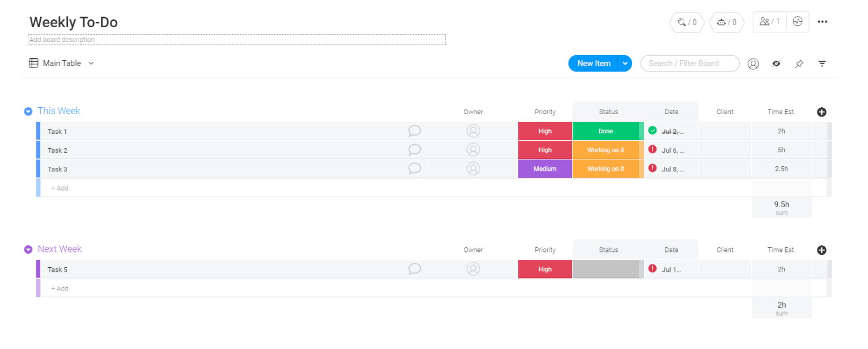
Task: Click the Main Table grid icon
Action: click(x=33, y=63)
